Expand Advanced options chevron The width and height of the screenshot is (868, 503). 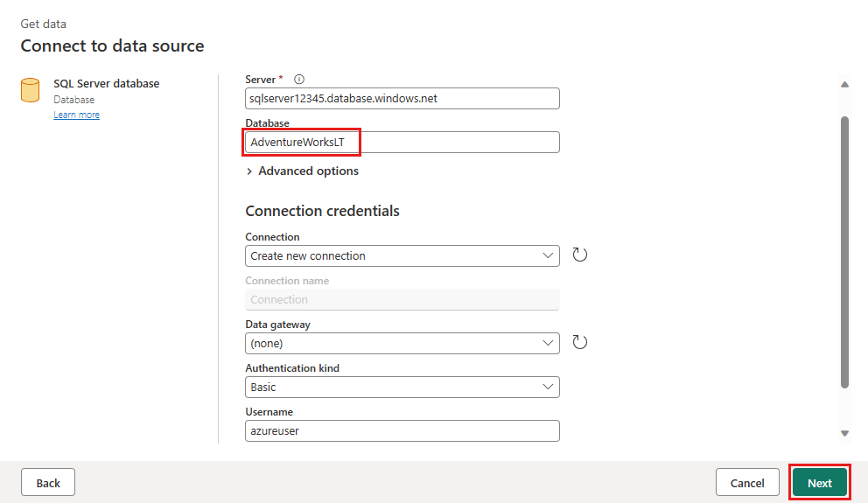tap(249, 171)
